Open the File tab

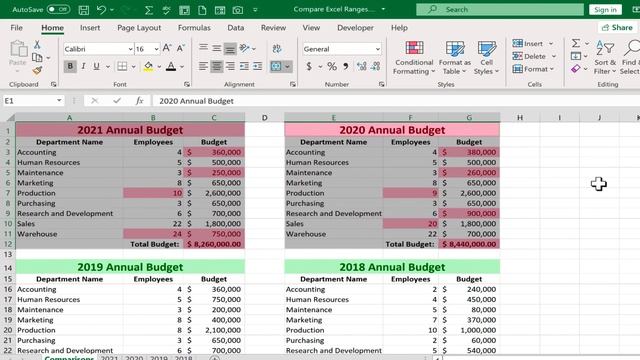(16, 28)
